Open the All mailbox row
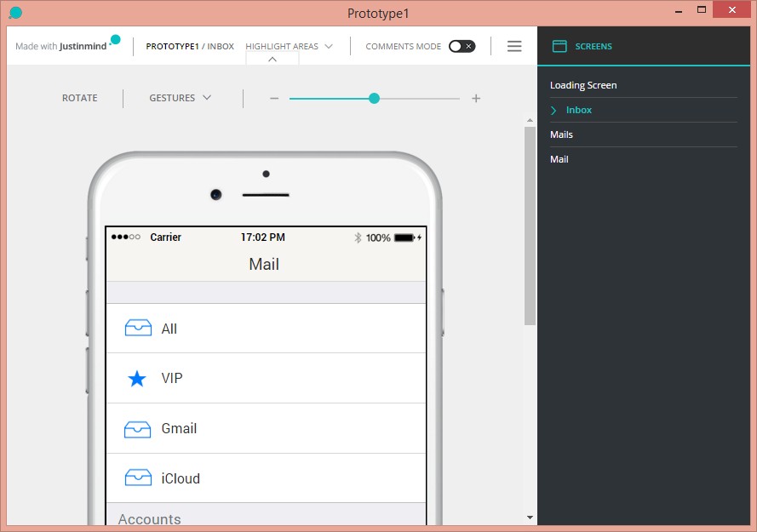Image resolution: width=757 pixels, height=532 pixels. tap(266, 329)
